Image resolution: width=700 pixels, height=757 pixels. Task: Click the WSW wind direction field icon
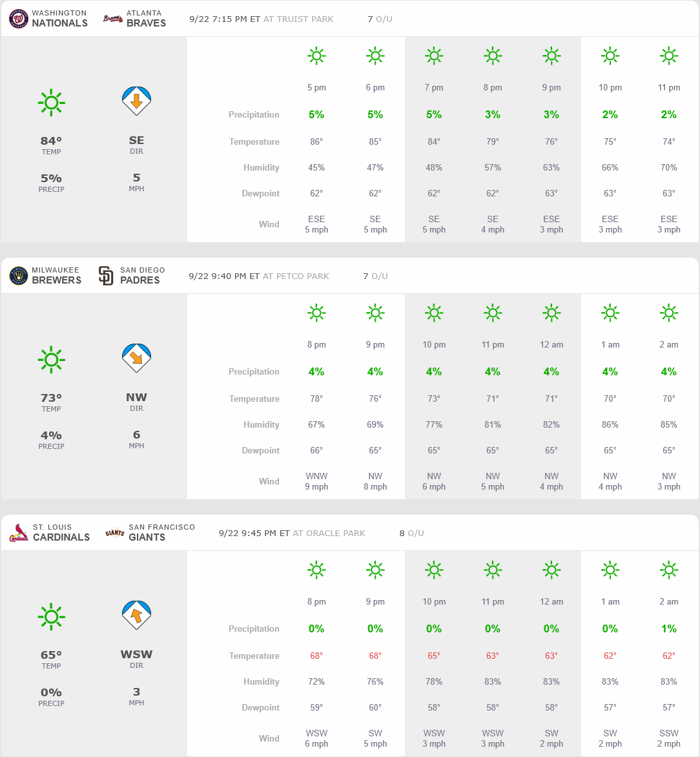click(136, 616)
